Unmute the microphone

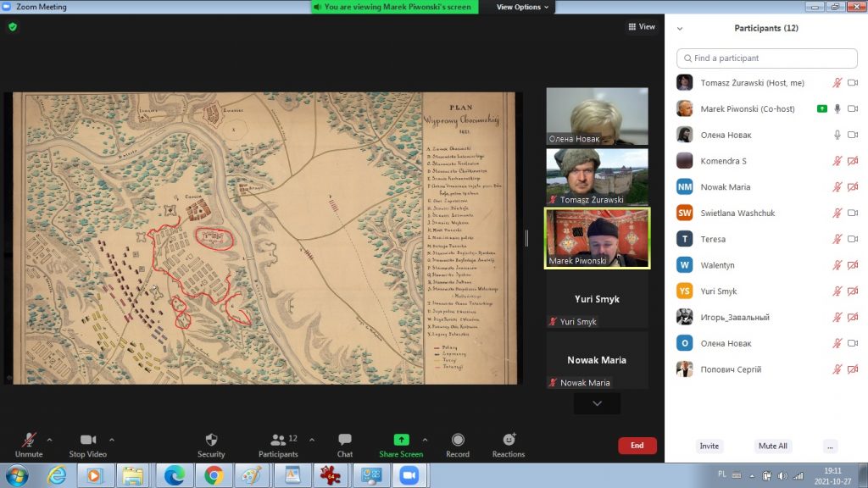(29, 441)
